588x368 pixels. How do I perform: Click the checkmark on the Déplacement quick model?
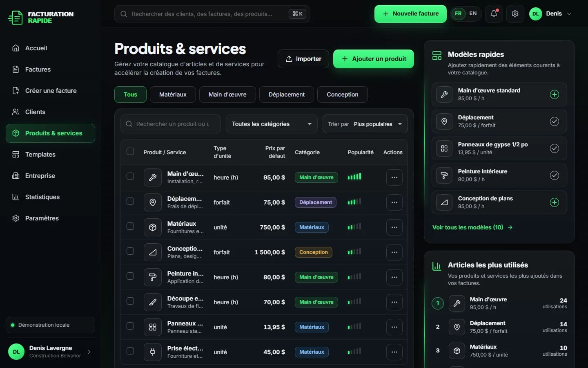pos(554,121)
